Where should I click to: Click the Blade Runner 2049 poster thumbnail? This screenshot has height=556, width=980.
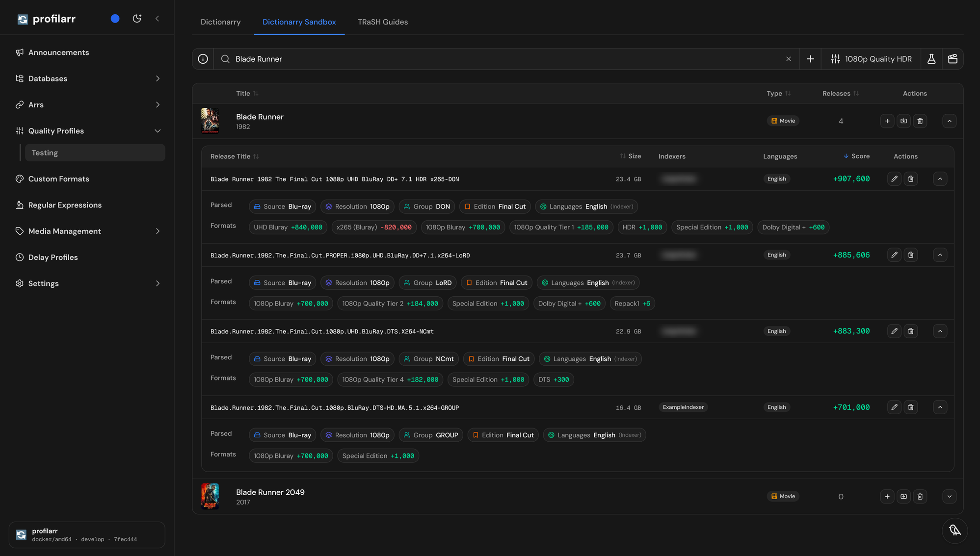[210, 497]
